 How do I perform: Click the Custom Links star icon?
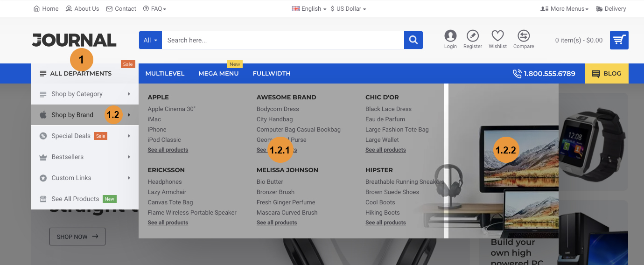[x=43, y=178]
